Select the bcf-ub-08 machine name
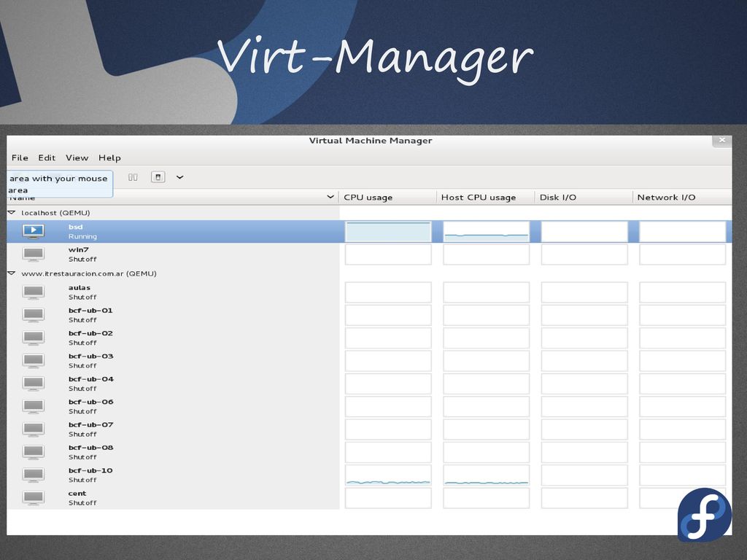Image resolution: width=747 pixels, height=560 pixels. point(90,448)
